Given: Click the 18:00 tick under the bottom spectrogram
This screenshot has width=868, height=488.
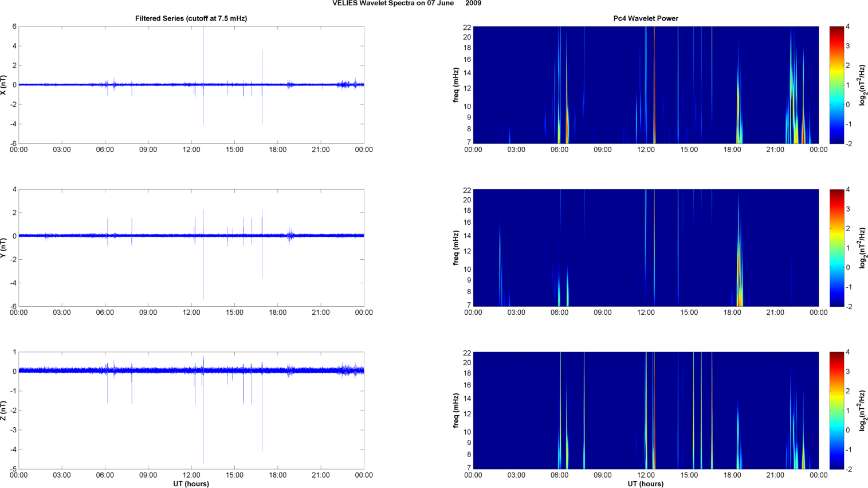Looking at the screenshot, I should pyautogui.click(x=732, y=475).
